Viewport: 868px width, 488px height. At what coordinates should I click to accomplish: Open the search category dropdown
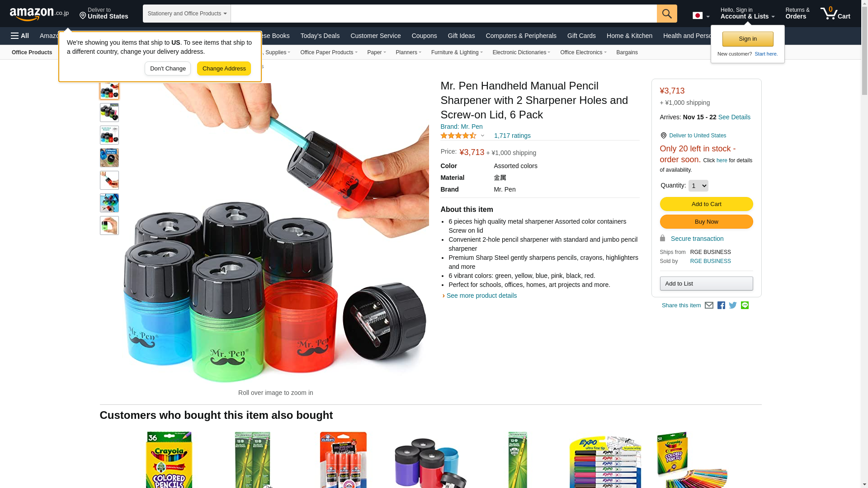pyautogui.click(x=187, y=14)
